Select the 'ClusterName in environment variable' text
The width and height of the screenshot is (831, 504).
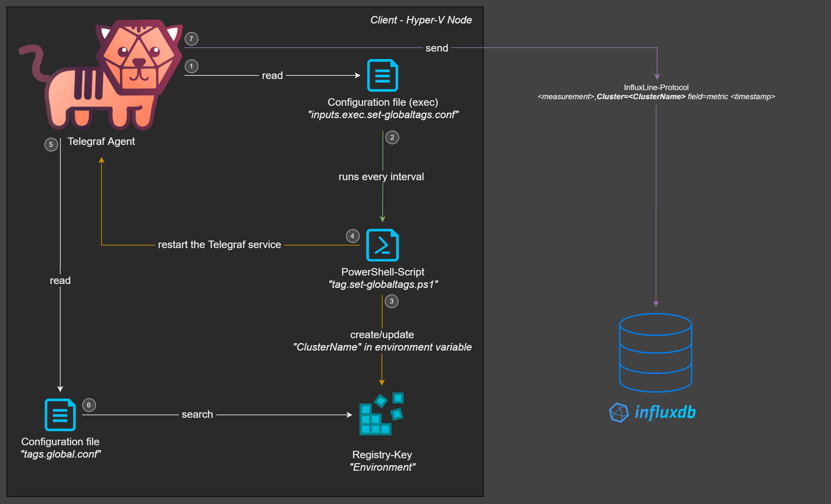[x=382, y=347]
